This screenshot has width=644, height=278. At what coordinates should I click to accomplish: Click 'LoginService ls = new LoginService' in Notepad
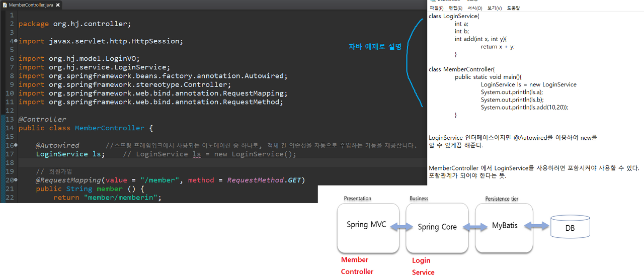[x=528, y=84]
